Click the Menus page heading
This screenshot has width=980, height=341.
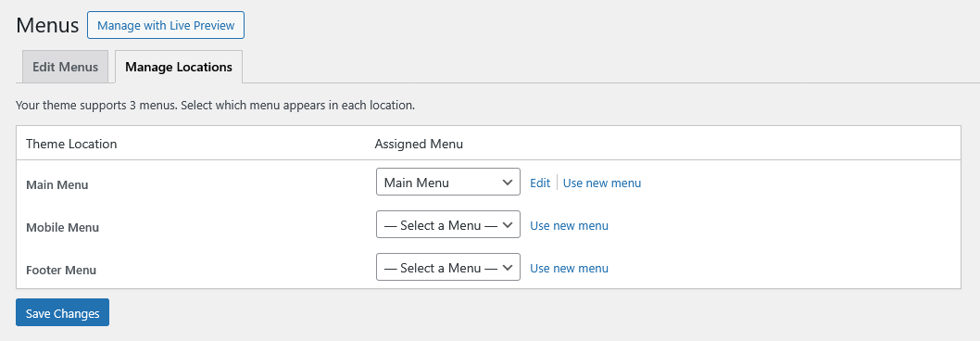tap(47, 26)
